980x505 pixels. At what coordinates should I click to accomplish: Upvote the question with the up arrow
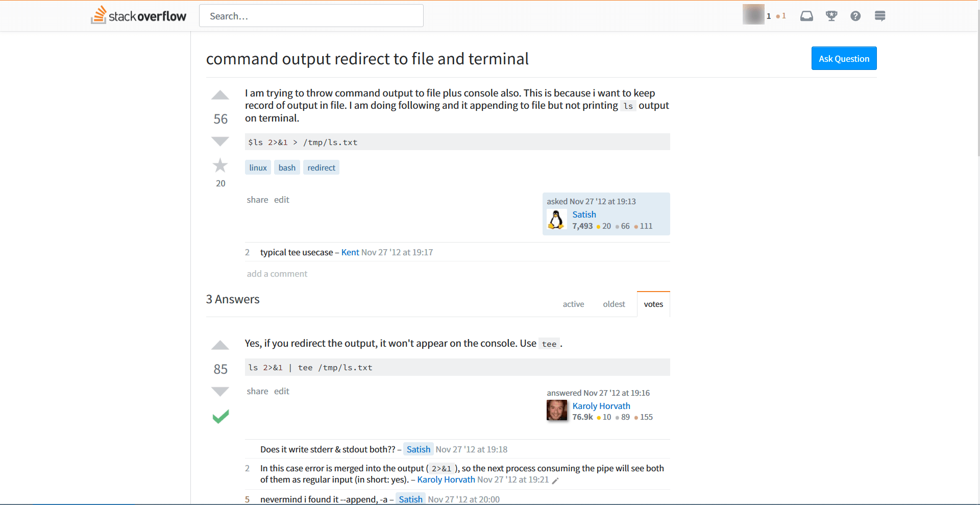click(x=220, y=95)
